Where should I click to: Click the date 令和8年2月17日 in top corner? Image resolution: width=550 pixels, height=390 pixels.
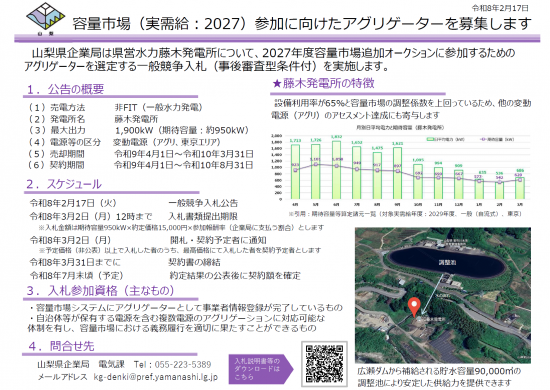(x=500, y=8)
